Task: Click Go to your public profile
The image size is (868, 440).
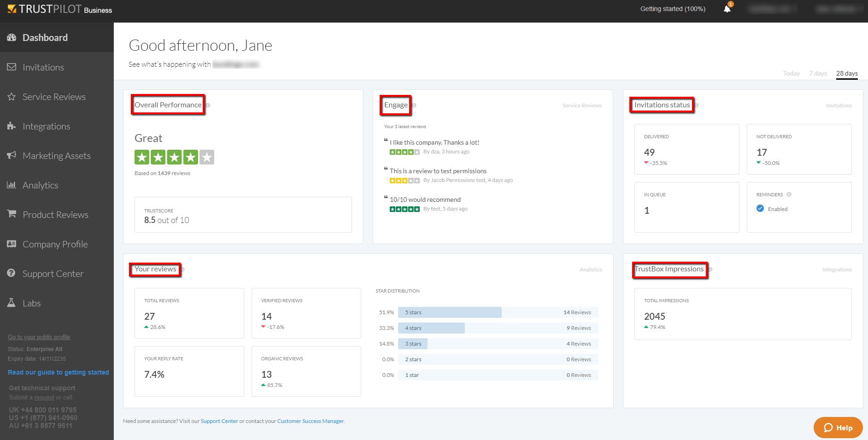Action: click(39, 337)
